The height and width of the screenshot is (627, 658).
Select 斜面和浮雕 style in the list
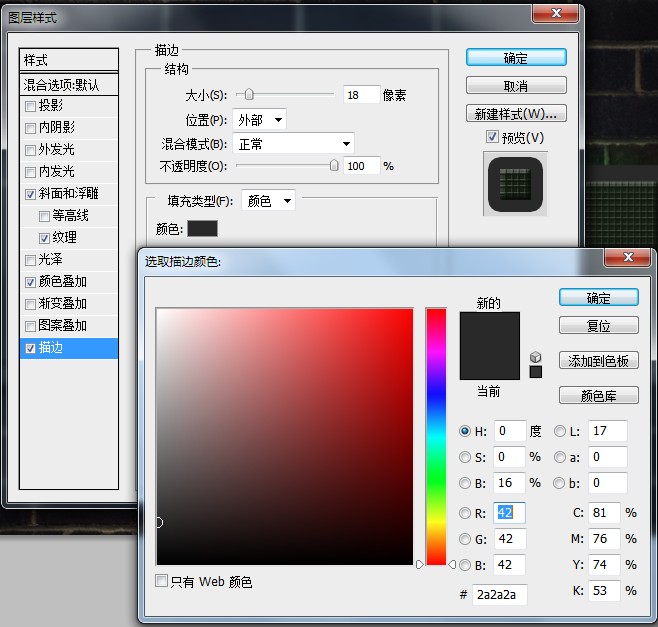point(69,193)
